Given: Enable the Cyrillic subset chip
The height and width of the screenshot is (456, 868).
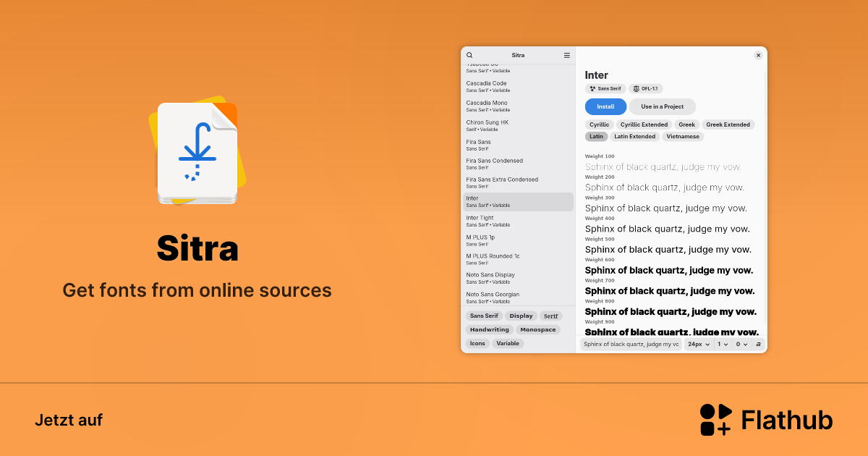Looking at the screenshot, I should (x=599, y=124).
